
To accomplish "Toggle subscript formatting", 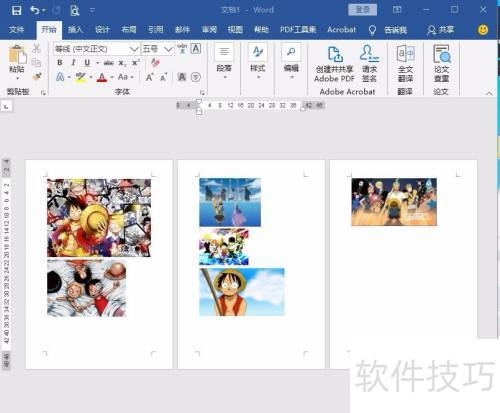I will point(122,63).
